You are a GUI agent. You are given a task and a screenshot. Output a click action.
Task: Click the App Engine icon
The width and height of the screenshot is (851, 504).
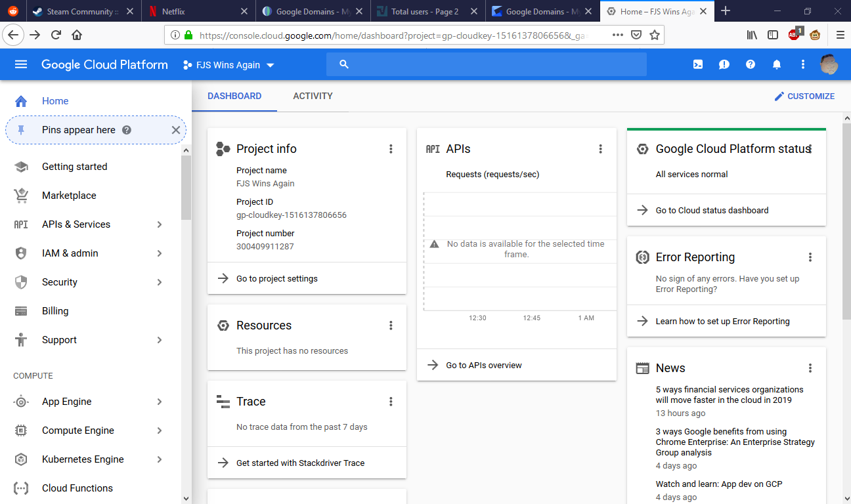pyautogui.click(x=21, y=402)
